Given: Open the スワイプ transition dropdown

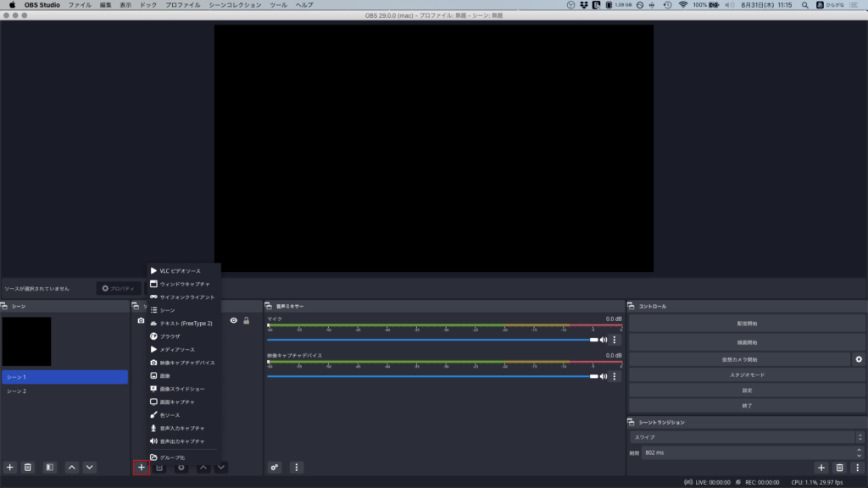Looking at the screenshot, I should pyautogui.click(x=747, y=437).
